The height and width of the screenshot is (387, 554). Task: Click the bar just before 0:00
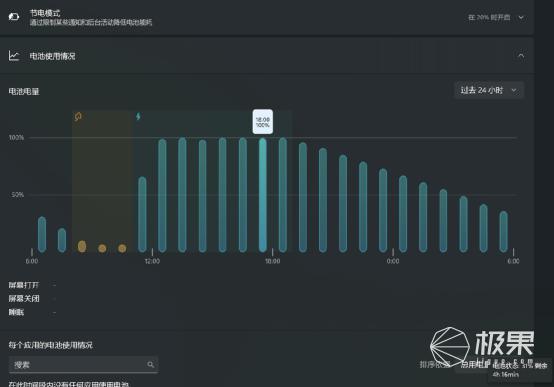pyautogui.click(x=383, y=210)
